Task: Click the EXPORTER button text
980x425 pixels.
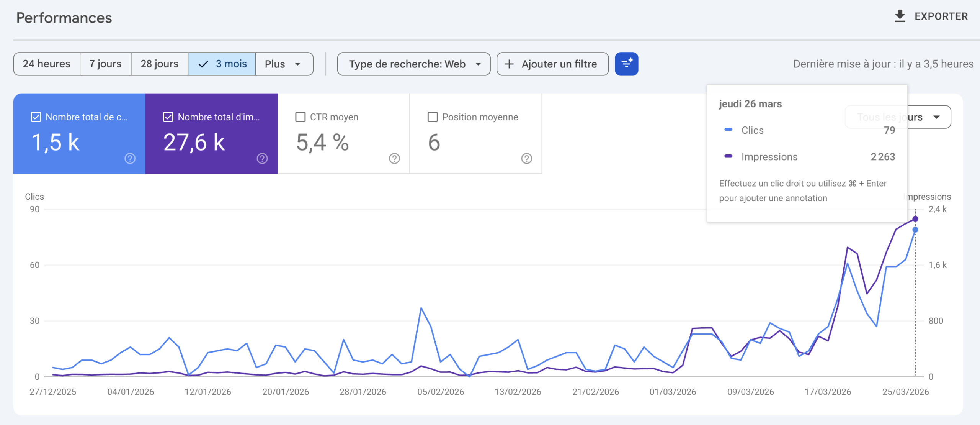Action: pos(941,16)
